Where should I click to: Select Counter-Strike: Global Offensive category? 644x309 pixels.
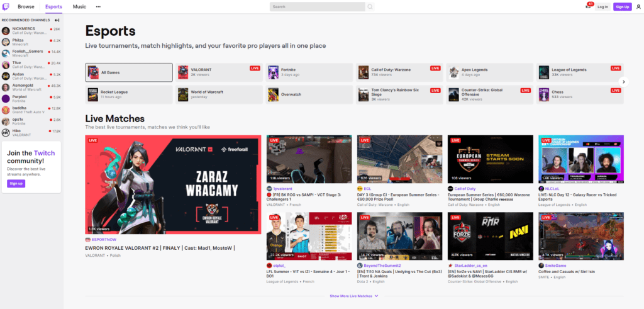pyautogui.click(x=489, y=94)
